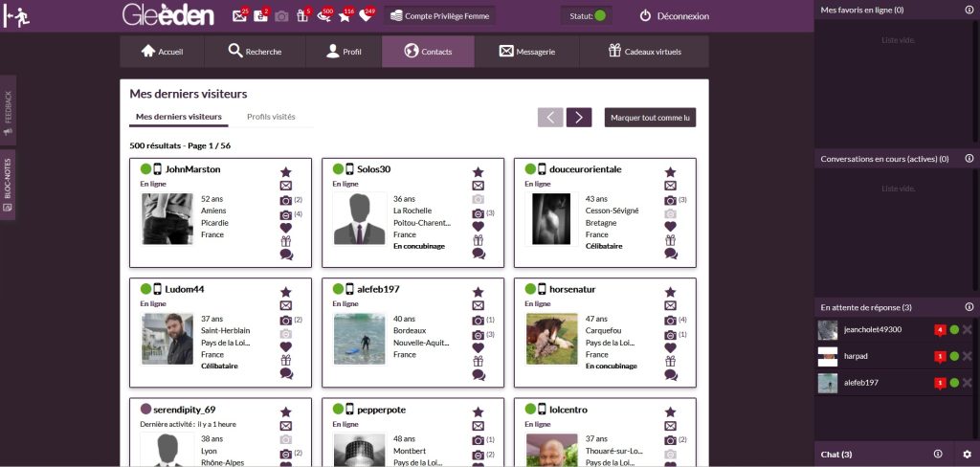The image size is (980, 467).
Task: Show info for Mes favoris en ligne
Action: [x=969, y=10]
